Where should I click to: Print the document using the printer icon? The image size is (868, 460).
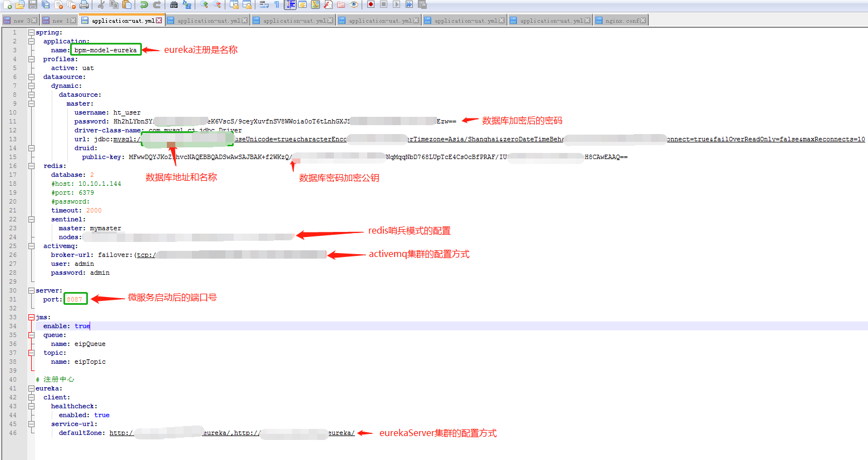pos(84,4)
